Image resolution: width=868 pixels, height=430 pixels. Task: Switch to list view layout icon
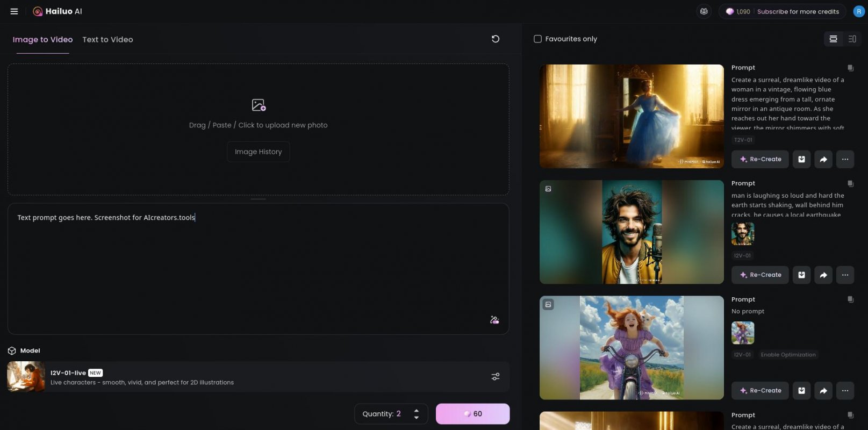tap(833, 39)
